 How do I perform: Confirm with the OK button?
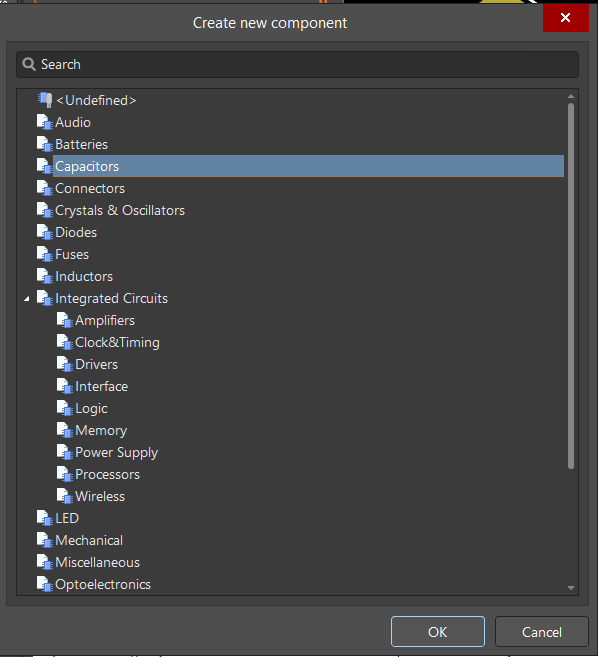pyautogui.click(x=438, y=631)
